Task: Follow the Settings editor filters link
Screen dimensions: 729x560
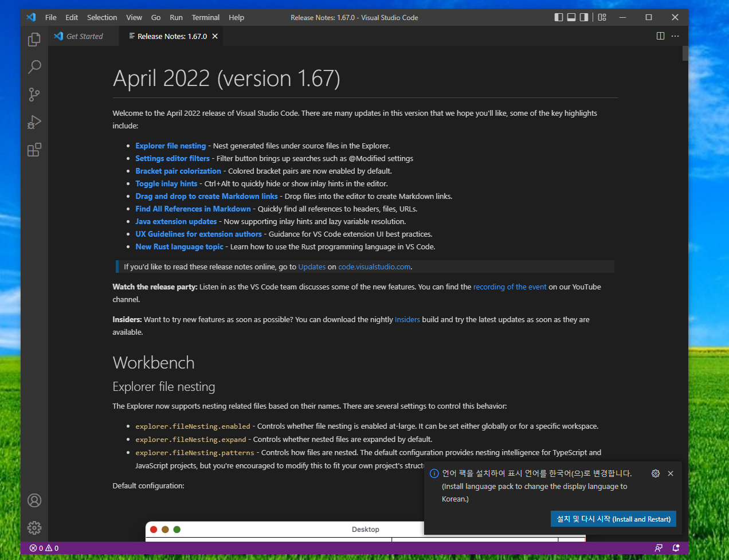Action: (x=173, y=158)
